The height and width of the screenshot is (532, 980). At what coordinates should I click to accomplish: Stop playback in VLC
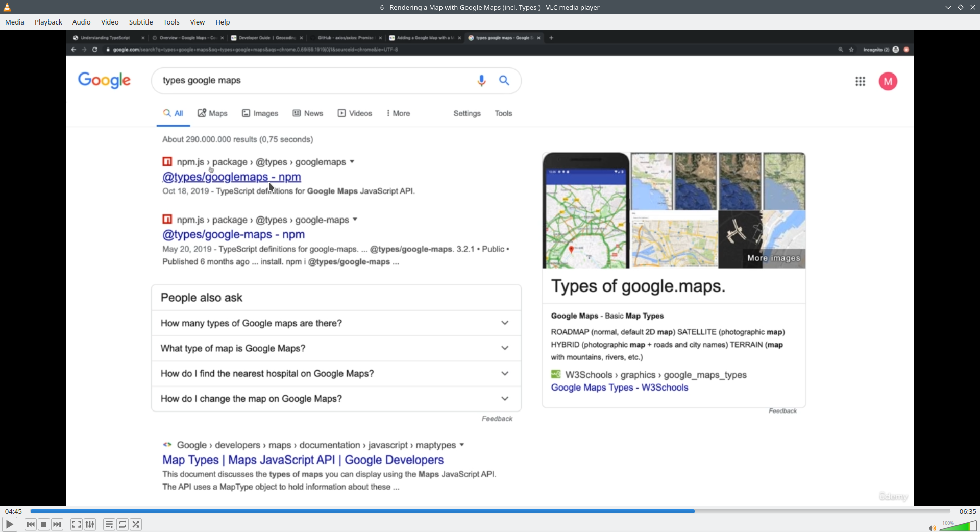pos(44,524)
